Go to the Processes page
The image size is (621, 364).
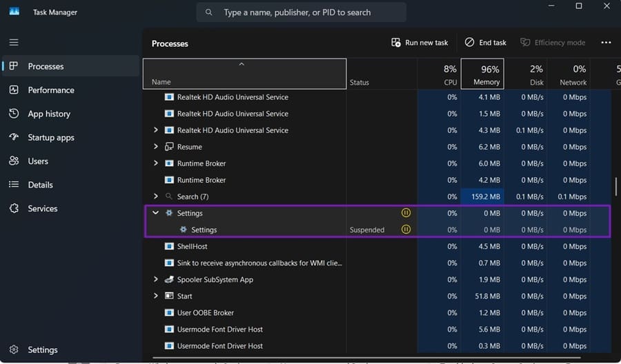pyautogui.click(x=71, y=66)
